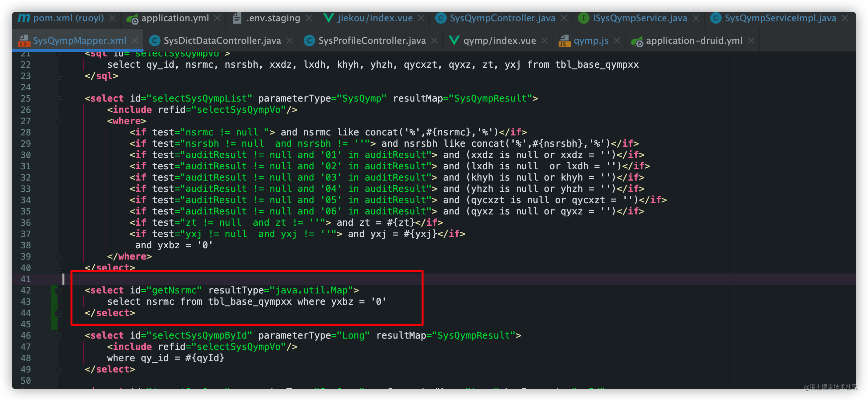868x401 pixels.
Task: Click the config icon on application-druid.yml tab
Action: (637, 41)
